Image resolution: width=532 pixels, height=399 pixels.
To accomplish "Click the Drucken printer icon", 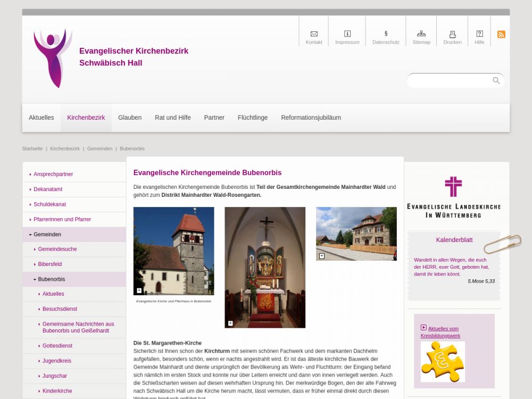I will point(452,34).
